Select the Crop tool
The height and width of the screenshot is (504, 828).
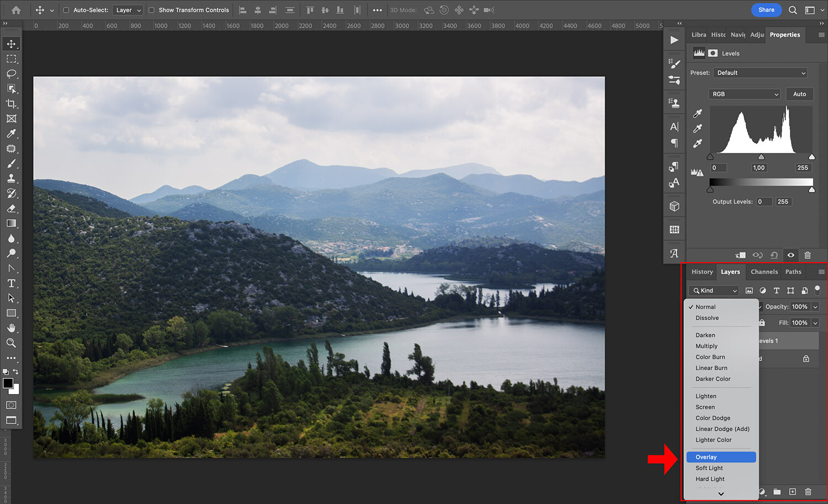11,104
